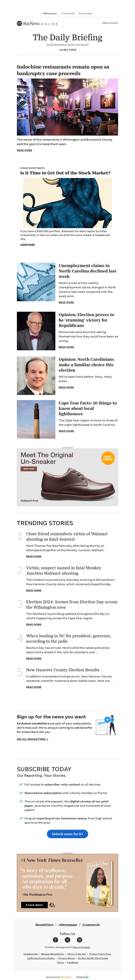Click Read More under unemployment claims story
The height and width of the screenshot is (980, 135).
66,302
